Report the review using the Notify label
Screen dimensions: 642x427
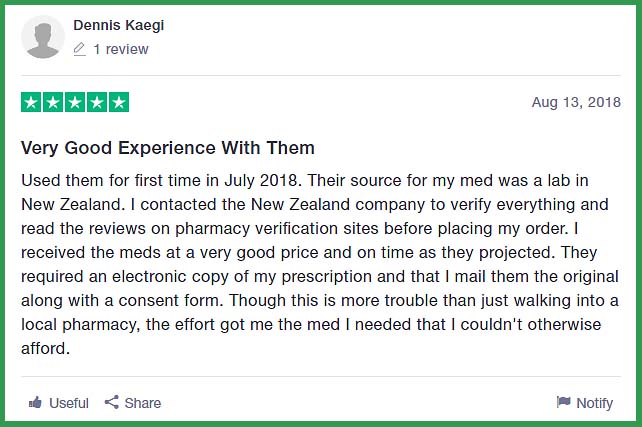[595, 403]
